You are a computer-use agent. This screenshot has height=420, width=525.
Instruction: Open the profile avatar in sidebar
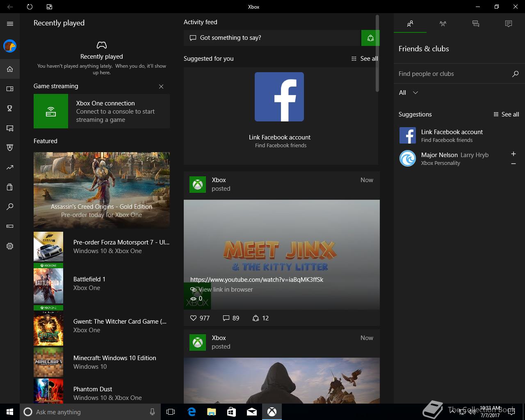pos(10,46)
